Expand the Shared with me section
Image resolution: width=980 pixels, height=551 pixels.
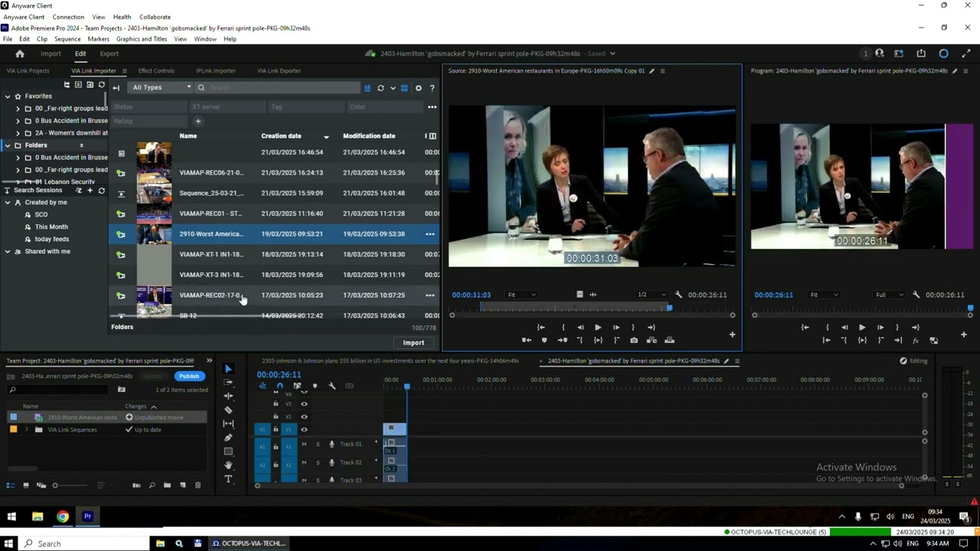(7, 252)
